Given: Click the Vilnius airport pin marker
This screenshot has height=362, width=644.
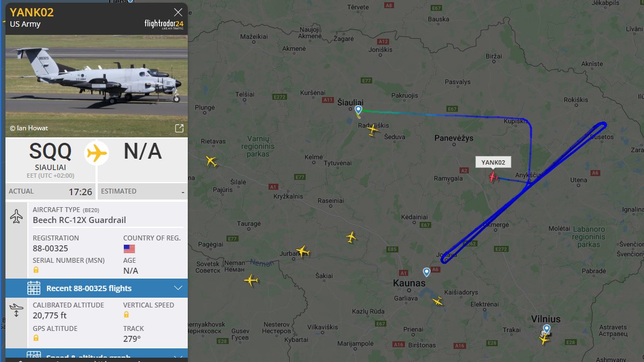Looking at the screenshot, I should [547, 329].
